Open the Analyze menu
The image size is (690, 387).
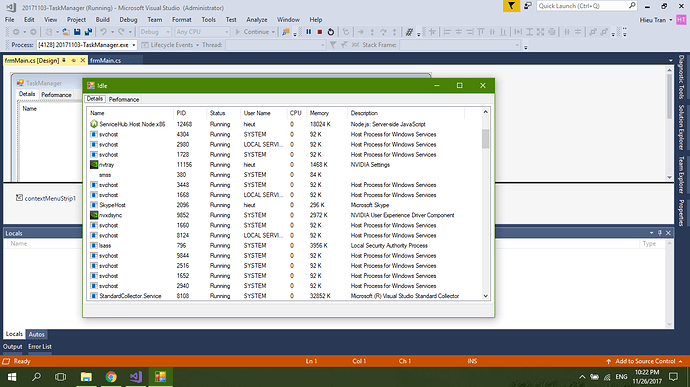(257, 20)
